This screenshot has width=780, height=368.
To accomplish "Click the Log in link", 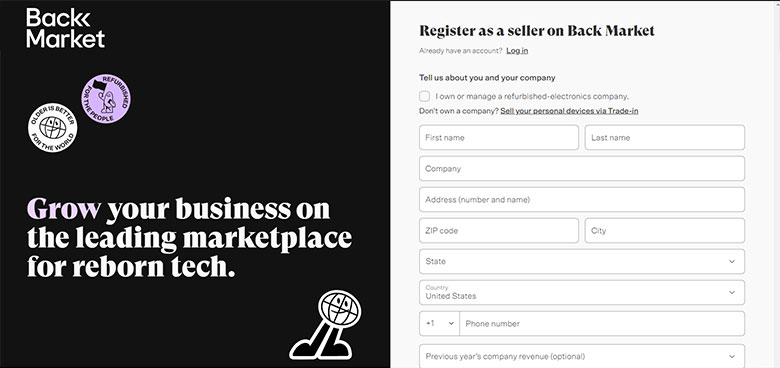I will (x=517, y=51).
